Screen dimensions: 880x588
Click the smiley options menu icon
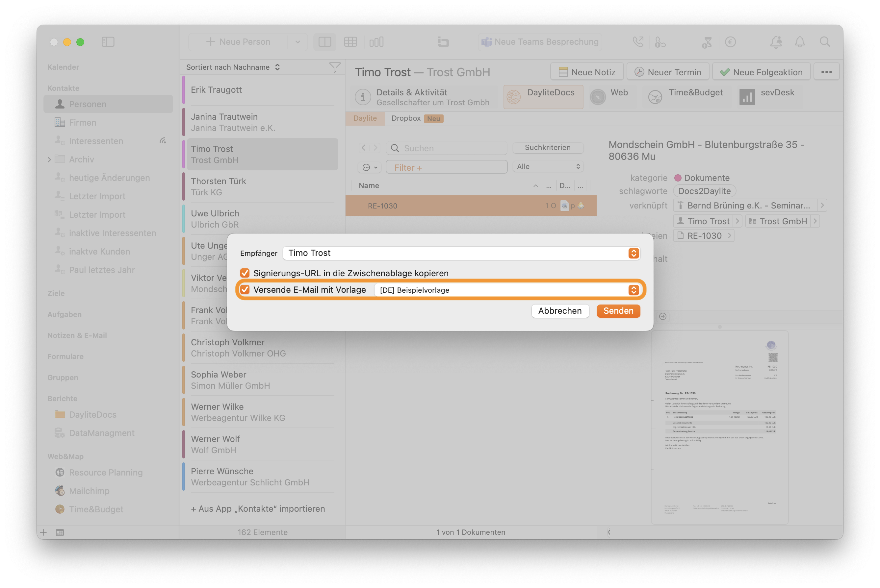click(370, 167)
